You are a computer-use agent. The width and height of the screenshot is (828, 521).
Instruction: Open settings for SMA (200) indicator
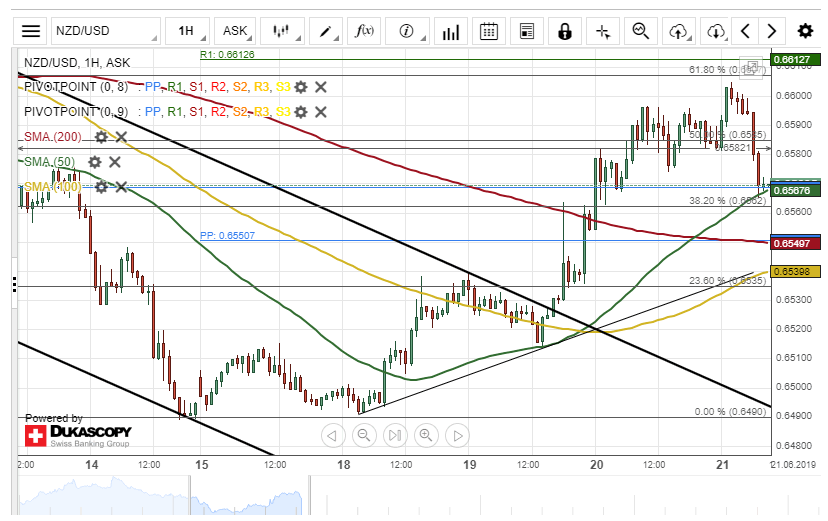[101, 136]
